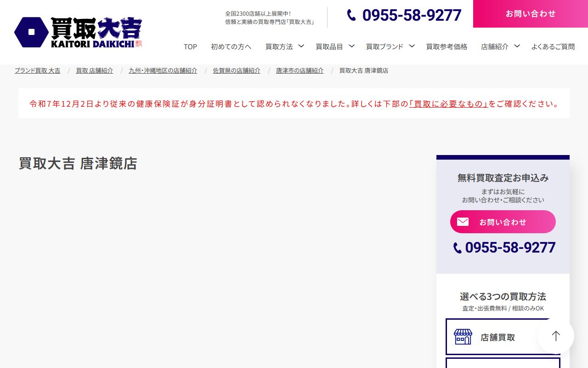Screen dimensions: 588x368
Task: Open the 「買取に必要なもの」 link in notice
Action: [448, 103]
